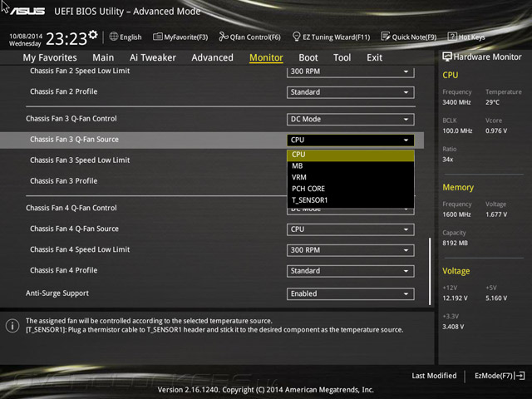Switch to the Main tab
Viewport: 532px width, 399px height.
point(103,57)
